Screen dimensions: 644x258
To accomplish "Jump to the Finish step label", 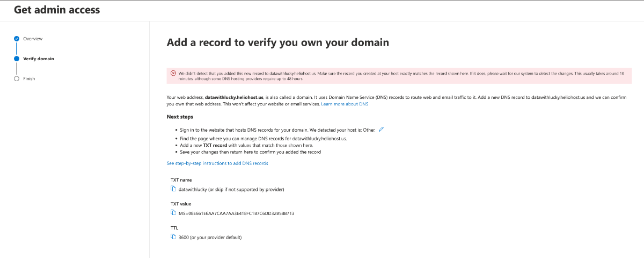I will (x=29, y=78).
